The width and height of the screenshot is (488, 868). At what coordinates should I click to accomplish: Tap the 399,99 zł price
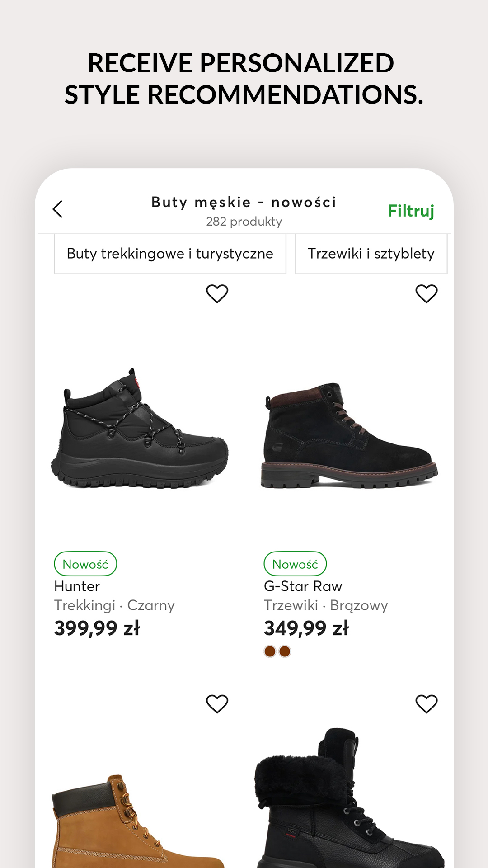(97, 628)
